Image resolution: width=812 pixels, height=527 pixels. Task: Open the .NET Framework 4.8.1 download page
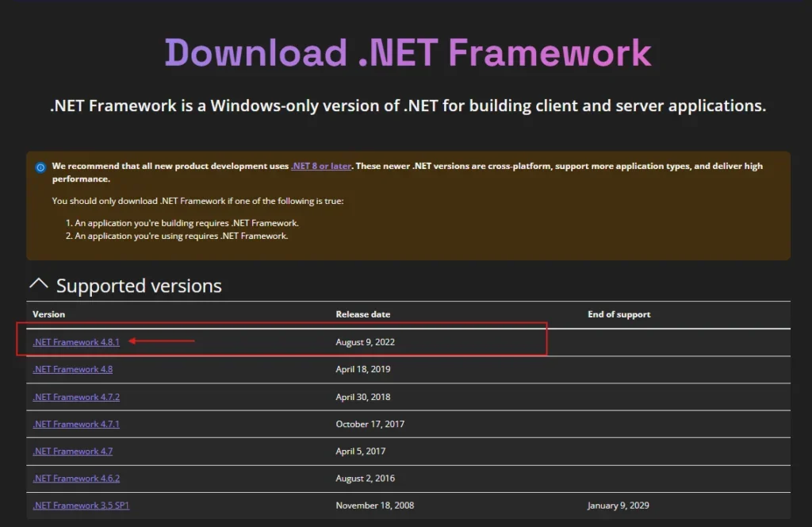click(75, 342)
